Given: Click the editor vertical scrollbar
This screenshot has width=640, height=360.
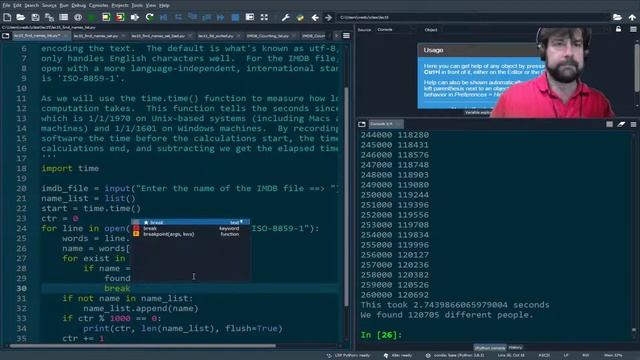Looking at the screenshot, I should pyautogui.click(x=347, y=196).
